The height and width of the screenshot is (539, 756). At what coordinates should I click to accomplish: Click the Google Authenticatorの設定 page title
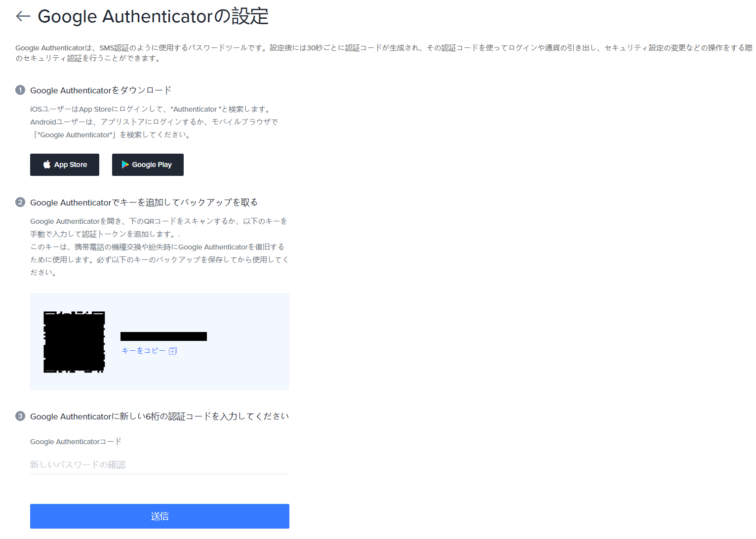pyautogui.click(x=153, y=16)
